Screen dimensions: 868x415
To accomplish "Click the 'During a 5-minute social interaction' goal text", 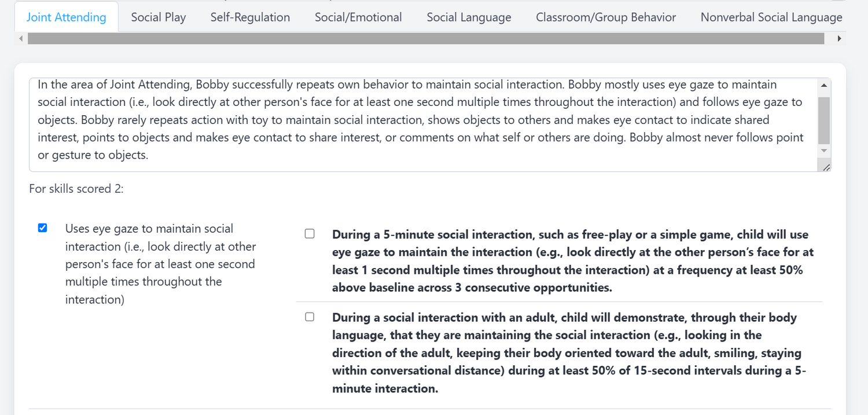I will [570, 261].
